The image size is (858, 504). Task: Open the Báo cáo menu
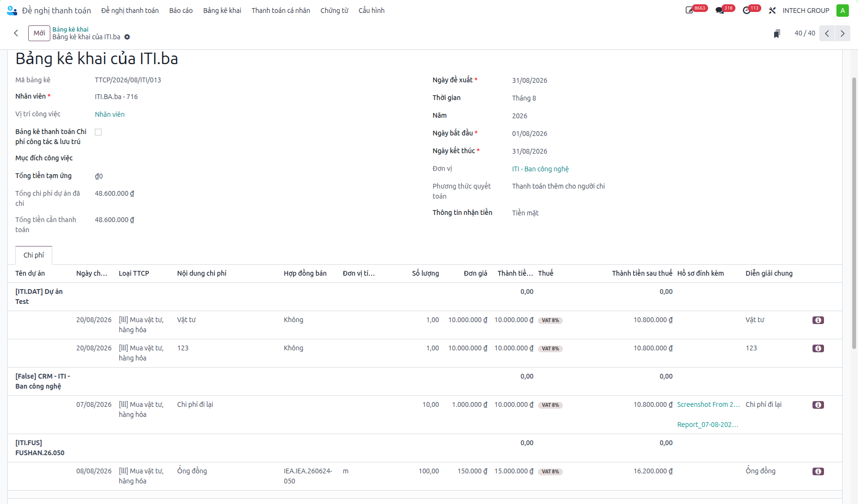[181, 11]
